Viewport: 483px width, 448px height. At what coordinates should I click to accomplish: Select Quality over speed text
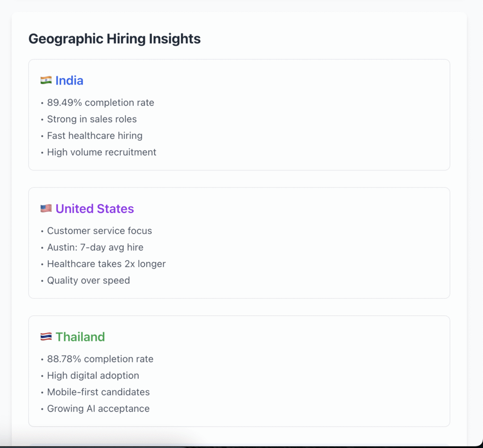click(x=88, y=280)
